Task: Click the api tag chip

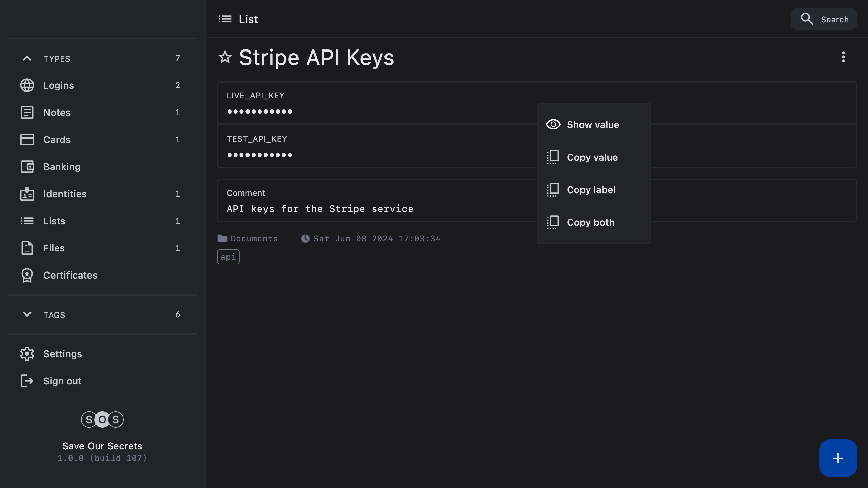Action: click(228, 257)
